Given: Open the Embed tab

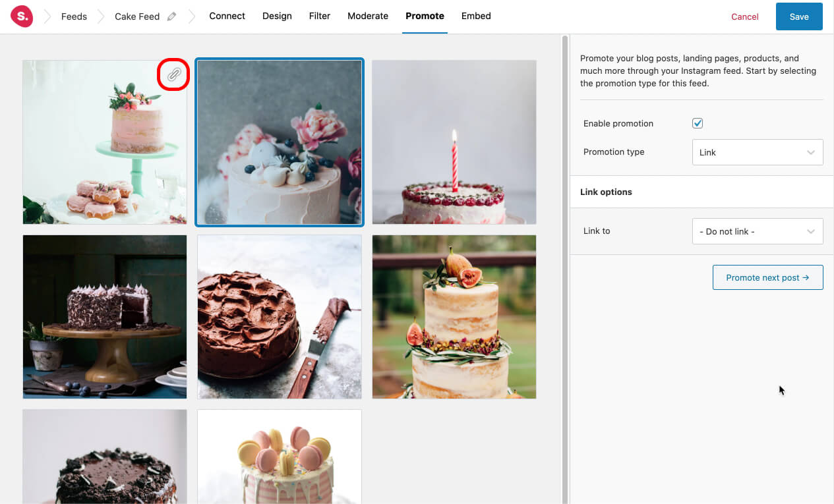Looking at the screenshot, I should [476, 16].
